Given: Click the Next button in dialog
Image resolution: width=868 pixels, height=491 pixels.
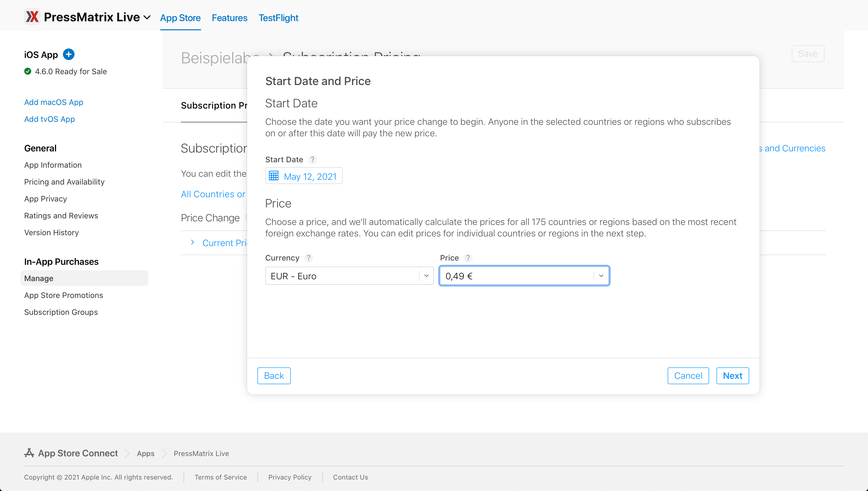Looking at the screenshot, I should click(733, 376).
